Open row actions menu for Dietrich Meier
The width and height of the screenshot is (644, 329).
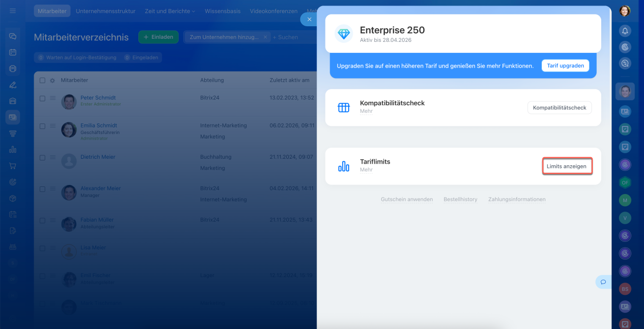click(x=53, y=158)
